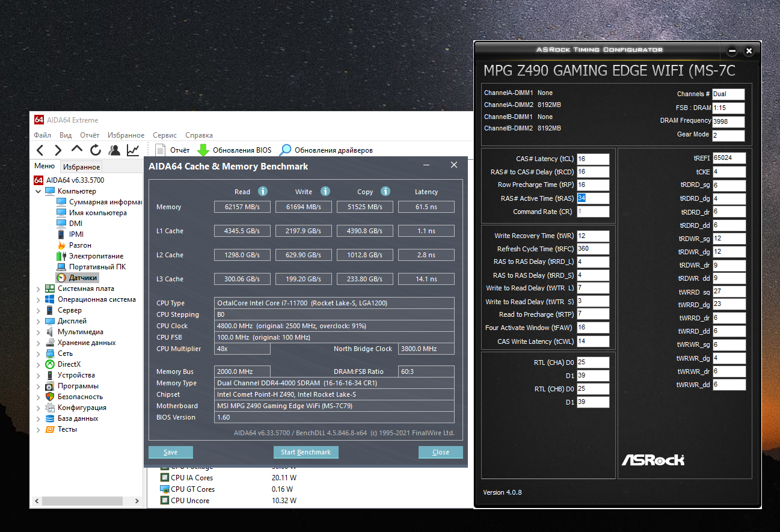Image resolution: width=780 pixels, height=532 pixels.
Task: Select AIDA64 v6.33.5700 root node
Action: coord(69,180)
